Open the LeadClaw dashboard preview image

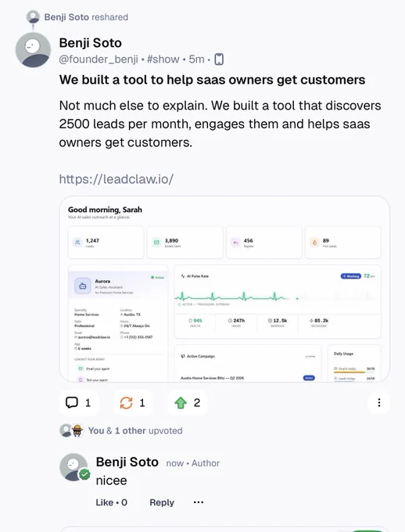(x=224, y=289)
